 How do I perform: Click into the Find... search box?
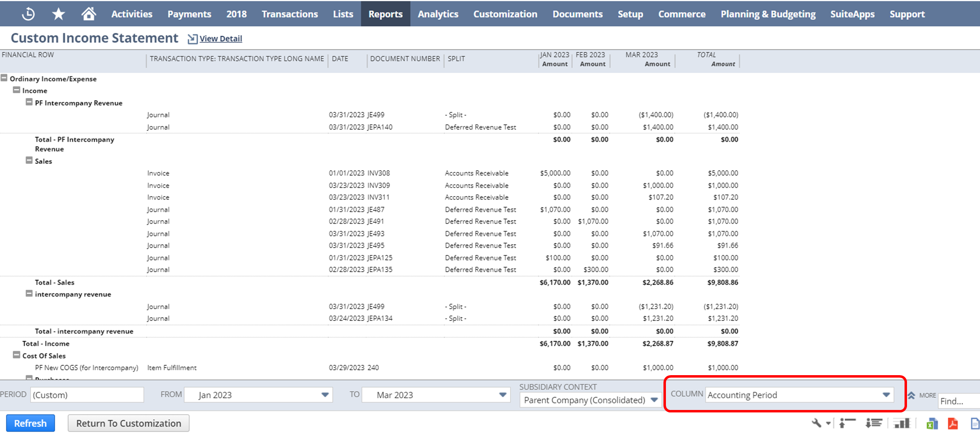click(959, 401)
